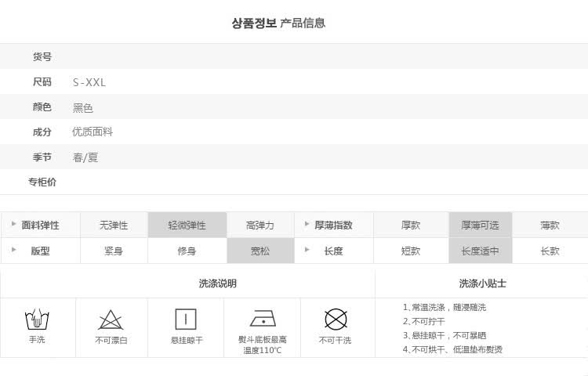
Task: Click the hand wash icon
Action: 37,319
